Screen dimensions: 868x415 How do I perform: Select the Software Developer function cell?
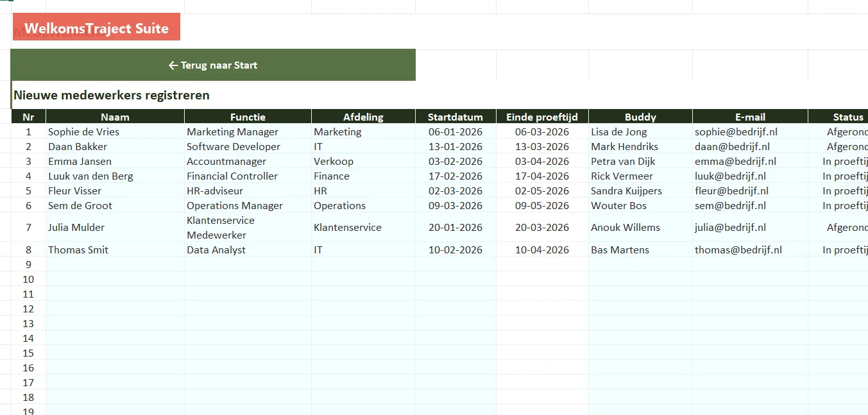[x=248, y=146]
